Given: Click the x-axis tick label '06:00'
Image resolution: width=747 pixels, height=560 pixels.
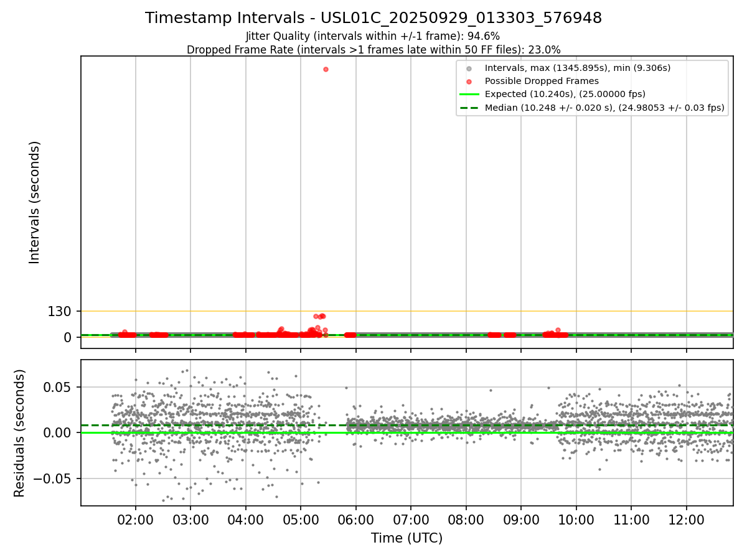Looking at the screenshot, I should tap(356, 520).
